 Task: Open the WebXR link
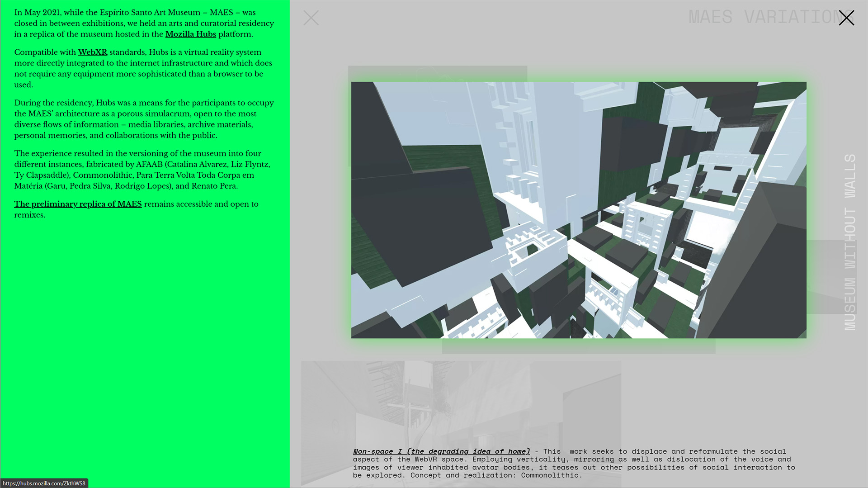(x=93, y=52)
